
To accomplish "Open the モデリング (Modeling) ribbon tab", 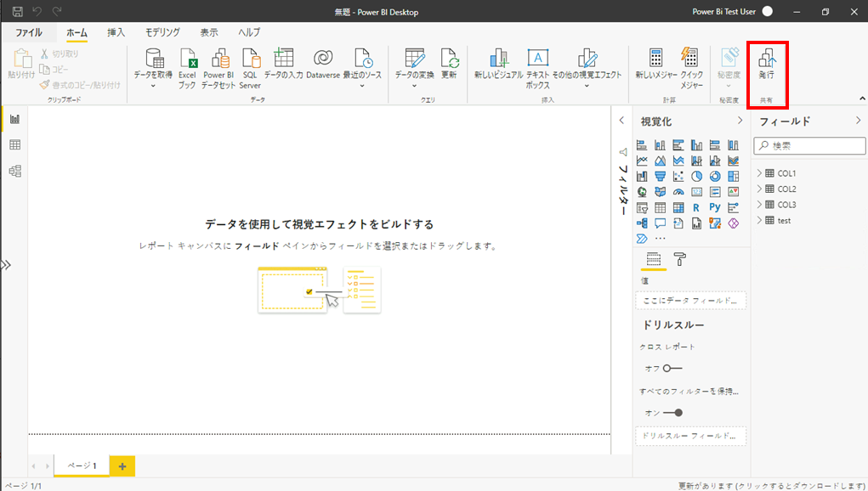I will click(162, 32).
